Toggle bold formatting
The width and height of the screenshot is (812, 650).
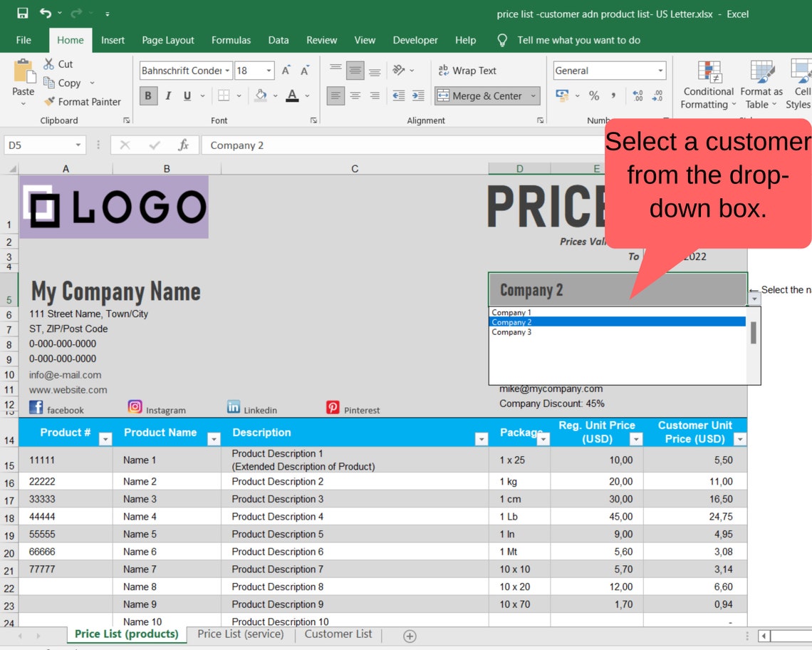148,96
